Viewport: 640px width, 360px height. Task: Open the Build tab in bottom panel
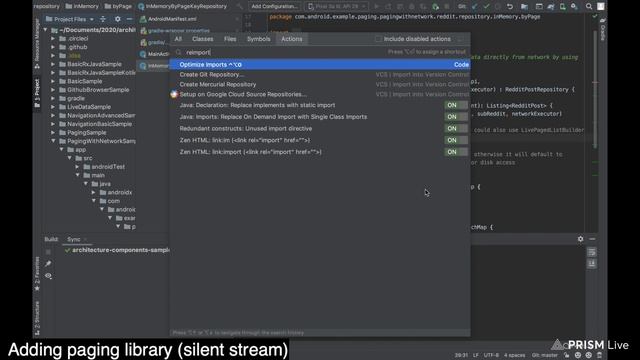click(51, 240)
